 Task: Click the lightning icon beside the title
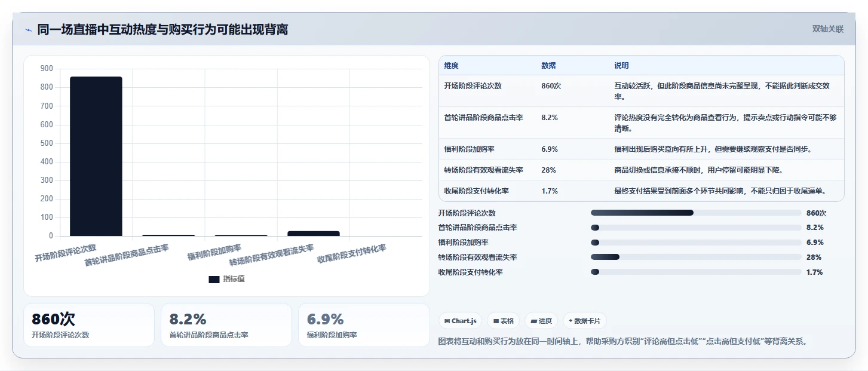coord(28,30)
